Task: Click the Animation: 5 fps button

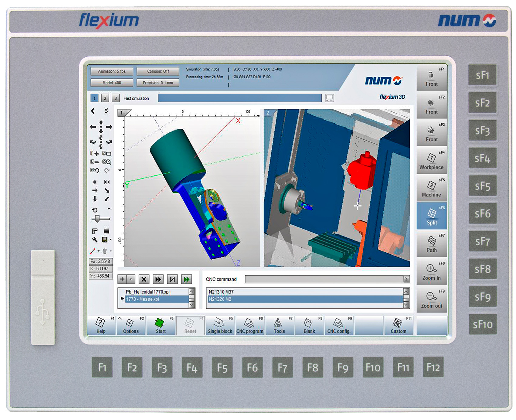Action: pos(112,71)
